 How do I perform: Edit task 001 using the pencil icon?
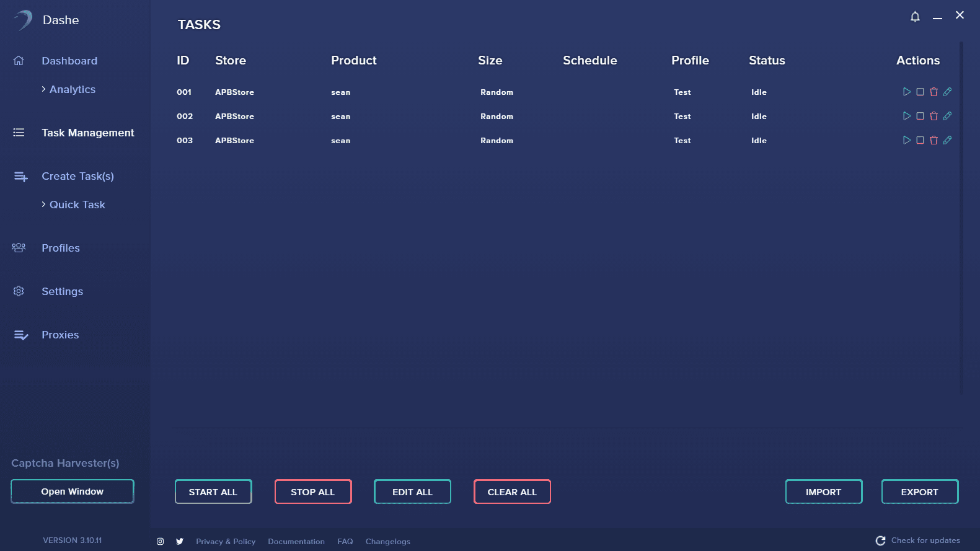pos(947,92)
